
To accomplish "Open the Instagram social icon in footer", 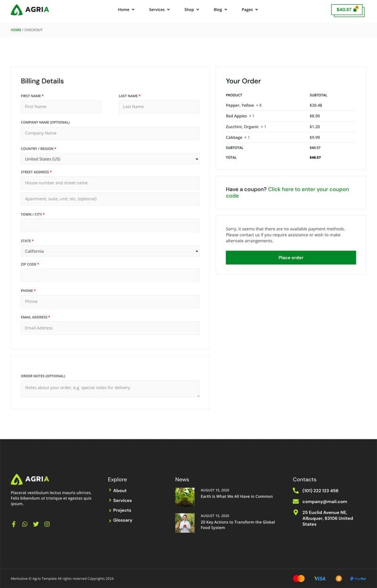I will 47,524.
